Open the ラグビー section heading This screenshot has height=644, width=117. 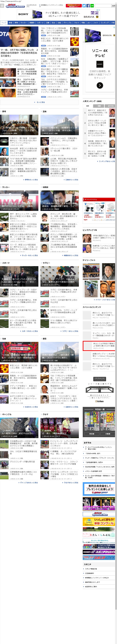tap(46, 263)
